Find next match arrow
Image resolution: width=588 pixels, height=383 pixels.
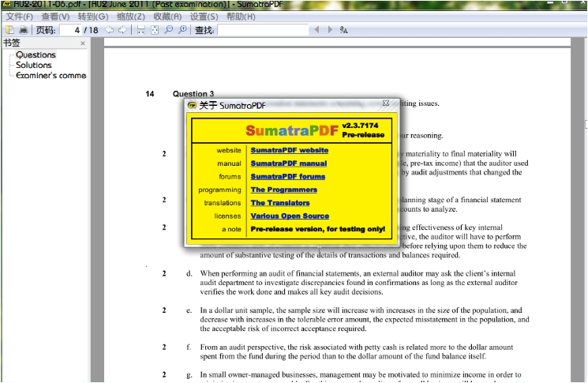(330, 30)
